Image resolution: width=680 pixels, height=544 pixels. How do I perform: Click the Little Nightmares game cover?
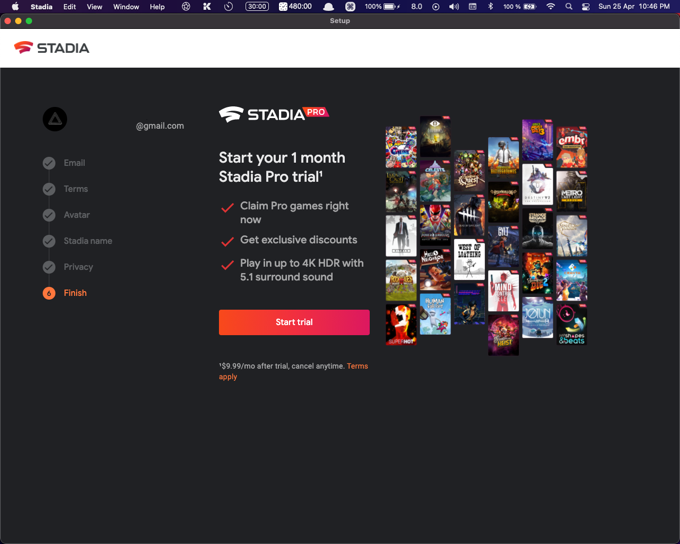pos(435,136)
